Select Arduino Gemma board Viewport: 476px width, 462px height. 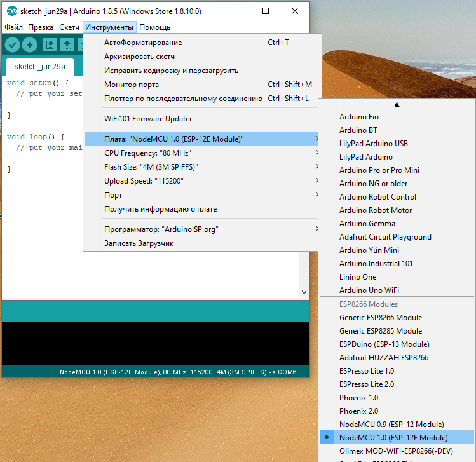point(397,224)
